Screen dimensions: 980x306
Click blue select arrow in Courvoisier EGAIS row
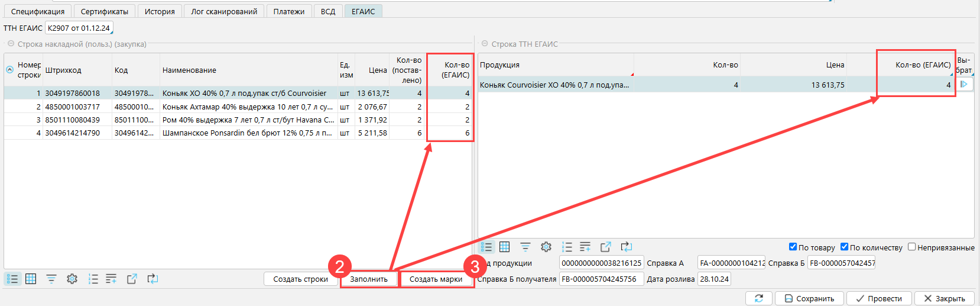pos(964,85)
